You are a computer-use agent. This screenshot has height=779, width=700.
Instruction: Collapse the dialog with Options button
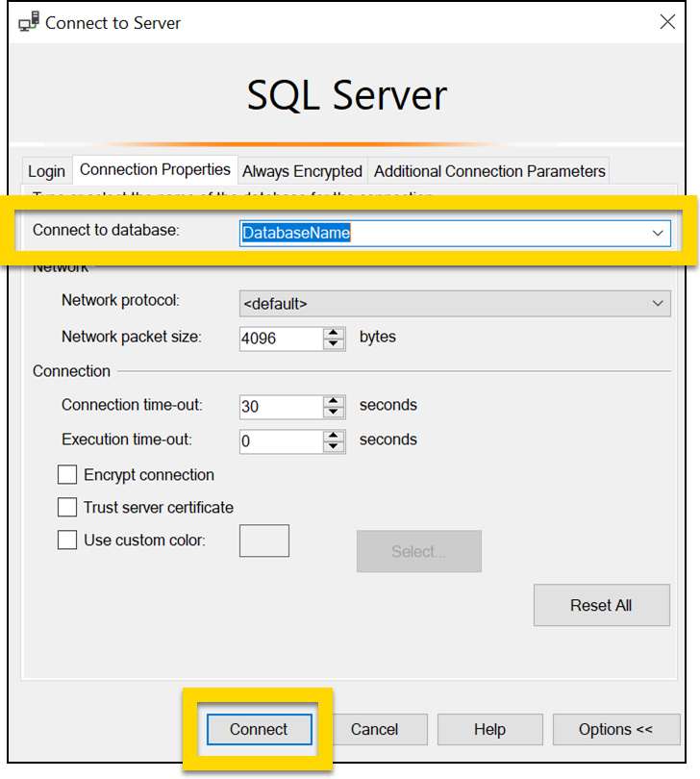coord(615,730)
